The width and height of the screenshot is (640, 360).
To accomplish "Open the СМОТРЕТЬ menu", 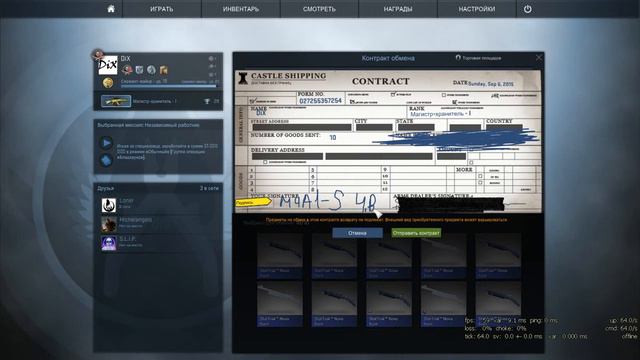I will (x=319, y=9).
